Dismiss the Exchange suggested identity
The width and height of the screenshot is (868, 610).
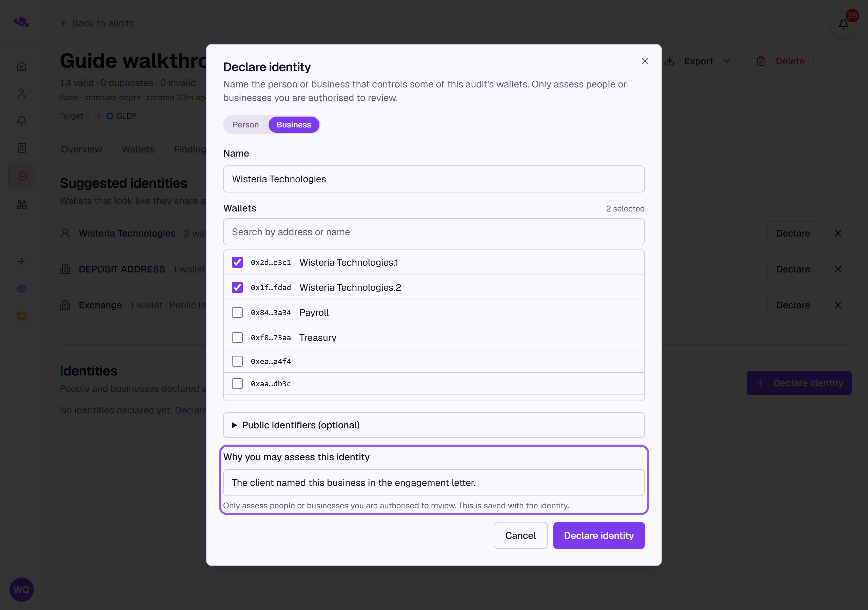[x=838, y=305]
